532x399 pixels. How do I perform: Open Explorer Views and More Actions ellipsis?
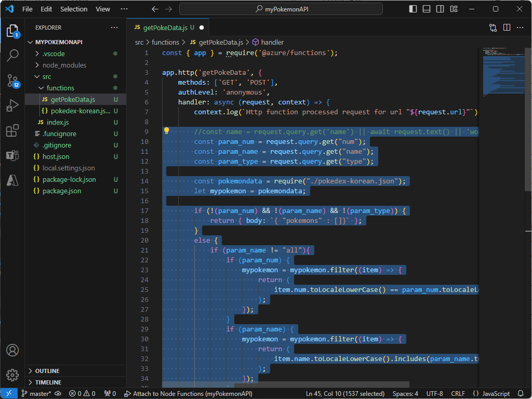(x=114, y=28)
